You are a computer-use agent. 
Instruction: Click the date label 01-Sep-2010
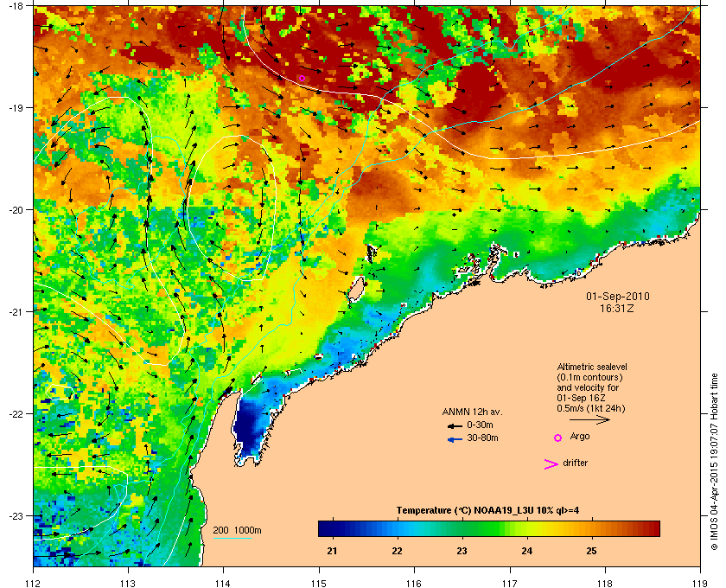tap(618, 296)
